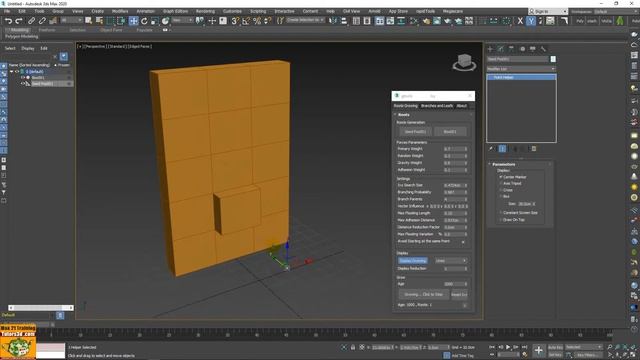
Task: Click the X axis constraint button
Action: [520, 21]
